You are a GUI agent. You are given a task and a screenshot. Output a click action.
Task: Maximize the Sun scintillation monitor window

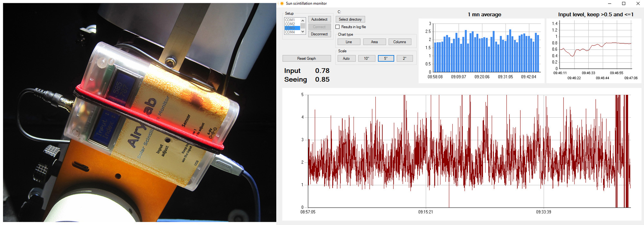623,4
